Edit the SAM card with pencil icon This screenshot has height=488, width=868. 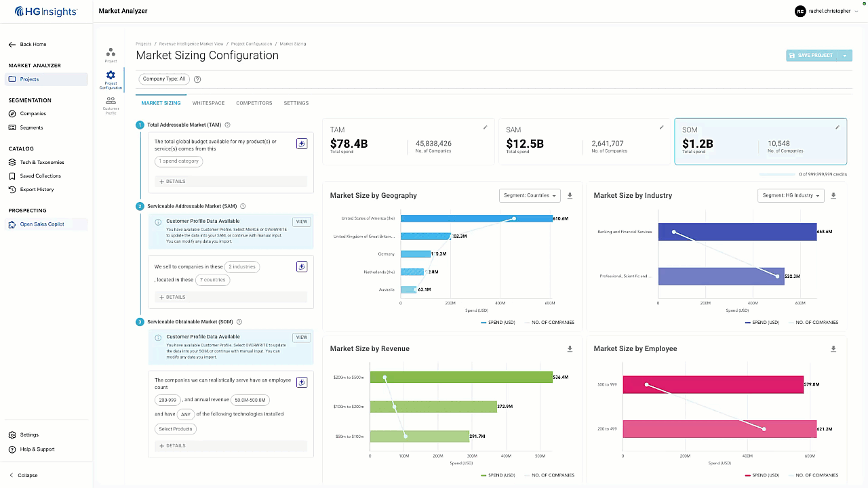(661, 127)
